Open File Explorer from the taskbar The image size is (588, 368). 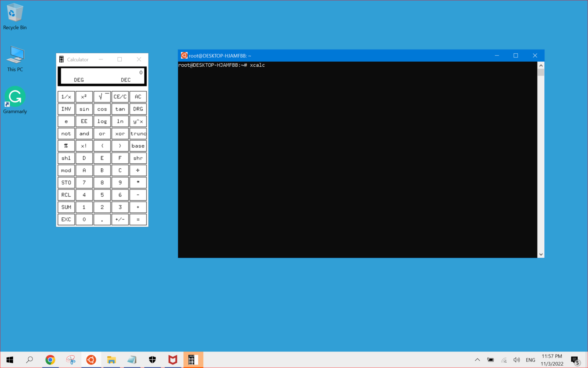point(111,360)
